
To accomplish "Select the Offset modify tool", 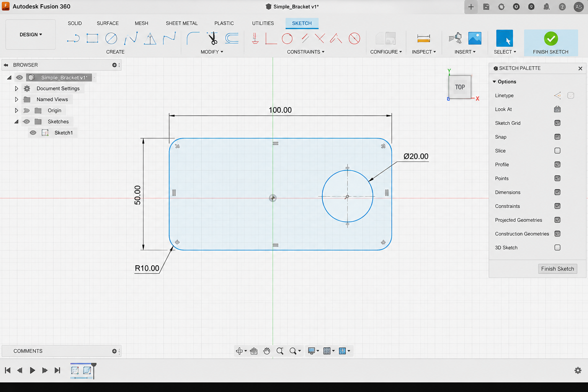I will (232, 38).
